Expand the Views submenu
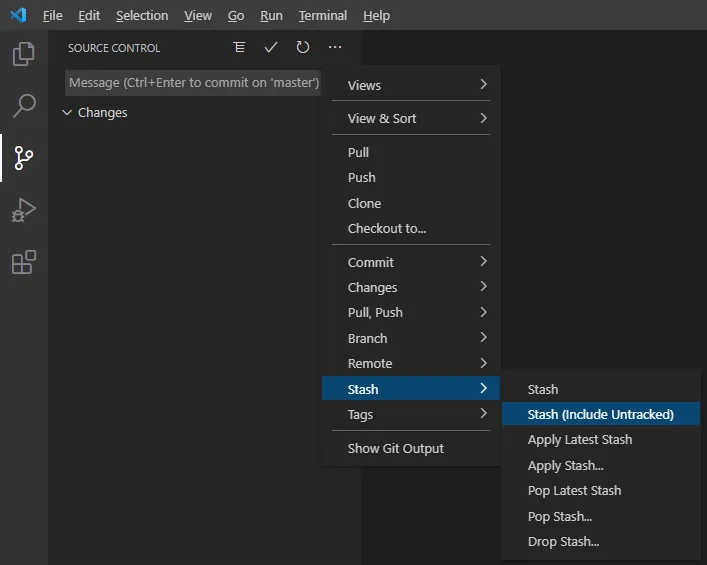The height and width of the screenshot is (565, 707). [411, 85]
